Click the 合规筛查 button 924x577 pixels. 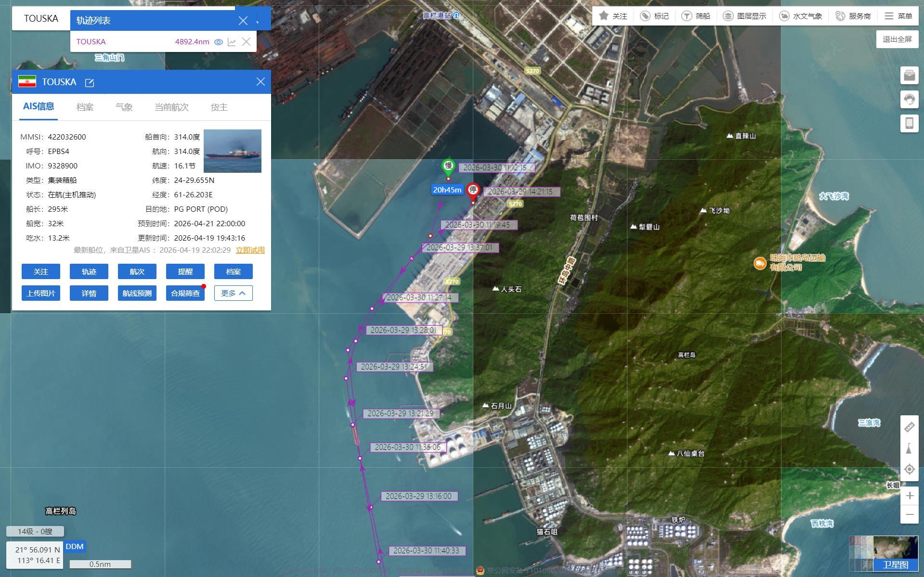coord(185,293)
